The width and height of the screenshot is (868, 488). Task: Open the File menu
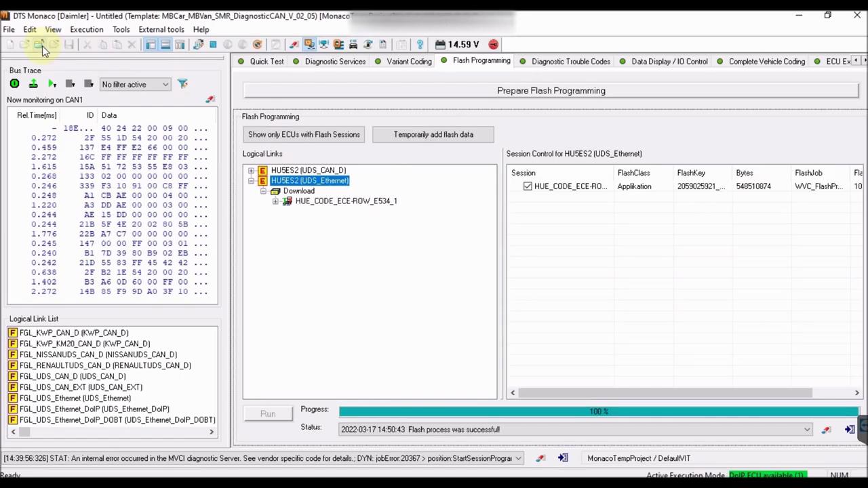[9, 30]
